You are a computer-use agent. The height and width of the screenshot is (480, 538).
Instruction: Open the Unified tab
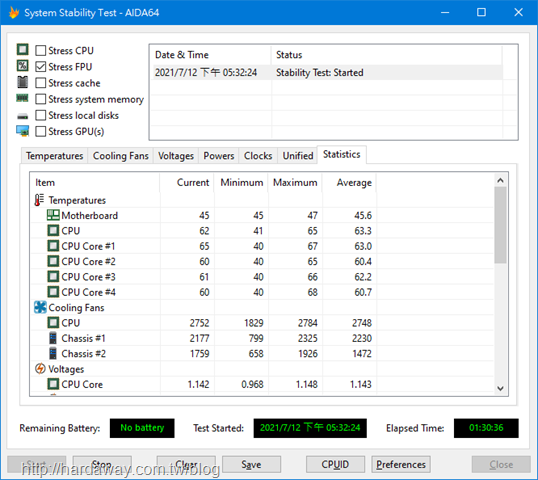(x=297, y=156)
